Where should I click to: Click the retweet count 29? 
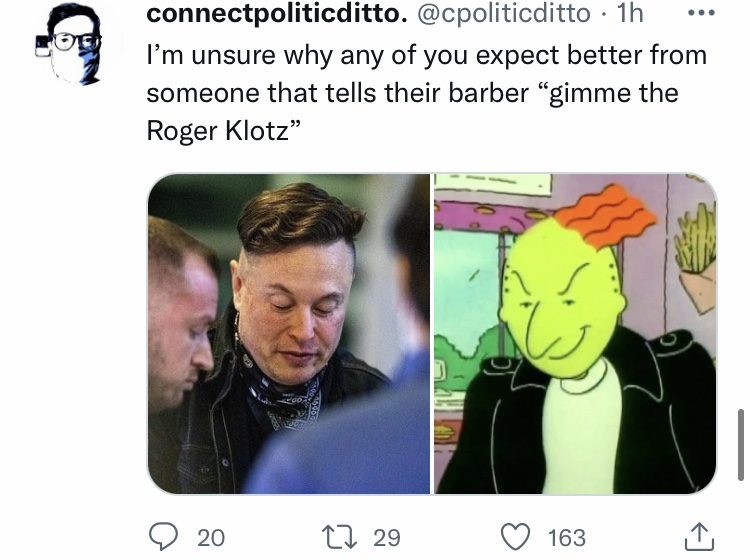[x=386, y=538]
